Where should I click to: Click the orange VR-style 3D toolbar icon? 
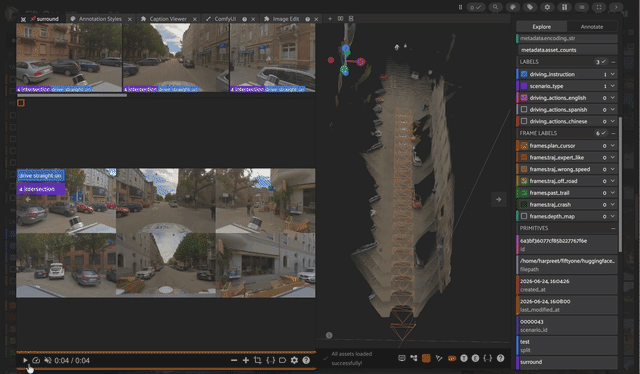coord(452,358)
